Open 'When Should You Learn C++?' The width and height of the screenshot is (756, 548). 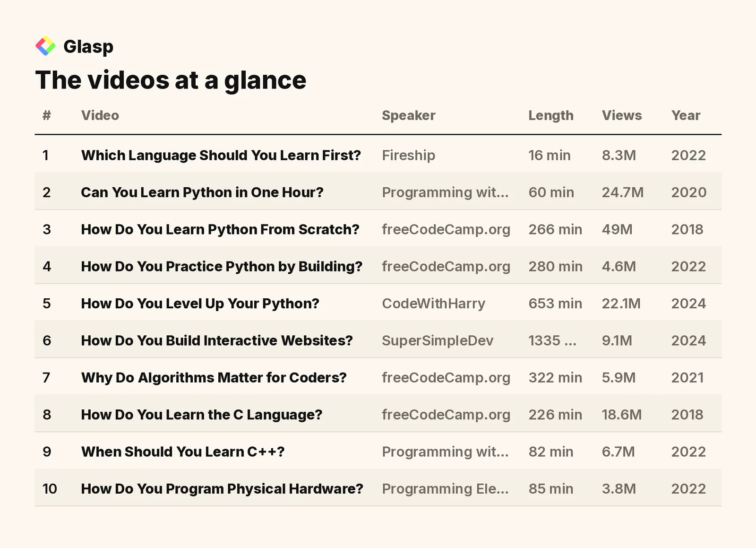(x=183, y=452)
